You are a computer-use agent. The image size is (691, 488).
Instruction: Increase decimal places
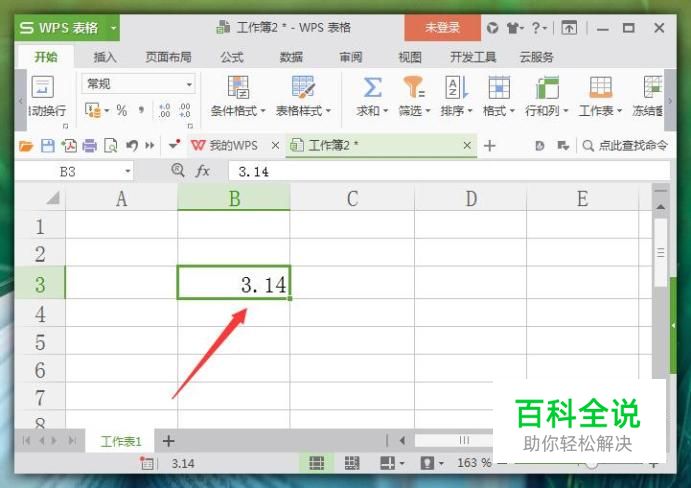click(164, 111)
